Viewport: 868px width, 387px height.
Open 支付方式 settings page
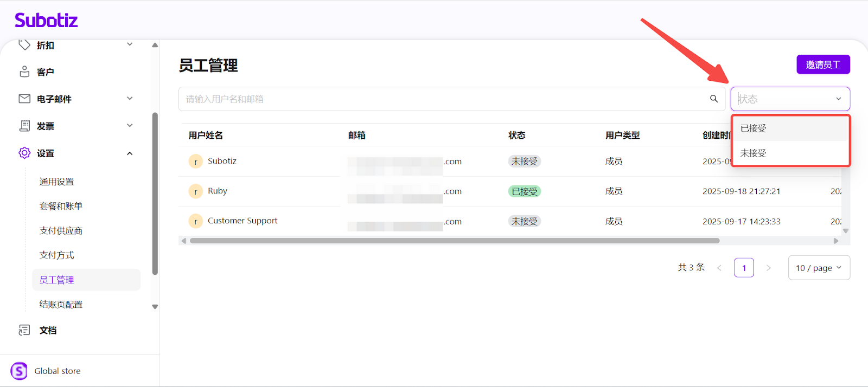click(x=57, y=255)
